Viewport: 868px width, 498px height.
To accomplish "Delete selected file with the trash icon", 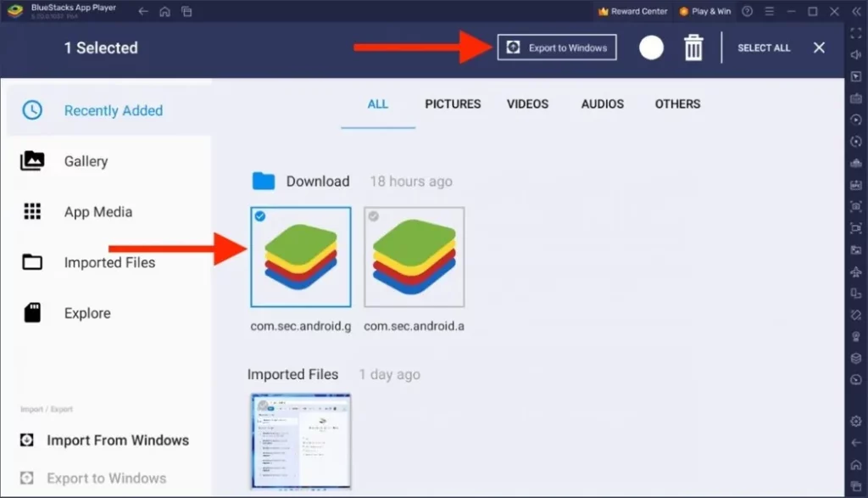I will coord(693,48).
